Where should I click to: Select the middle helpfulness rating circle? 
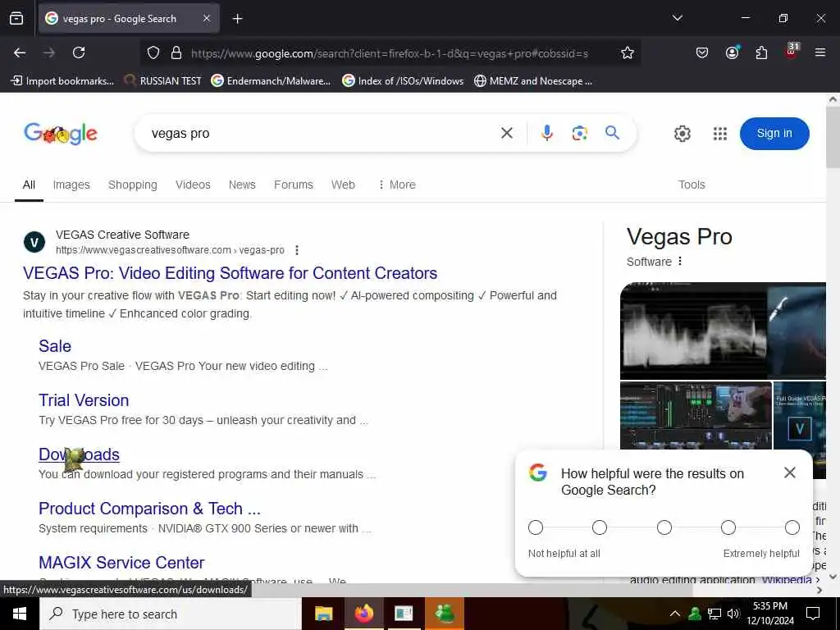tap(664, 527)
